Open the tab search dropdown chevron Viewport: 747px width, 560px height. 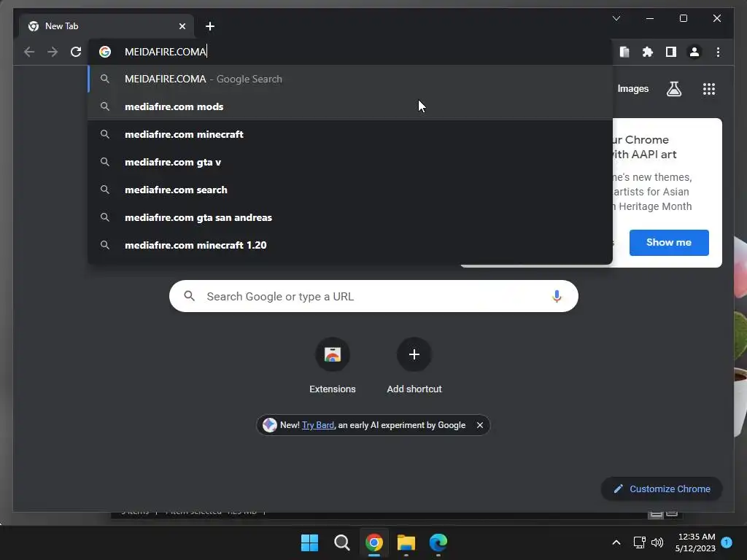616,18
